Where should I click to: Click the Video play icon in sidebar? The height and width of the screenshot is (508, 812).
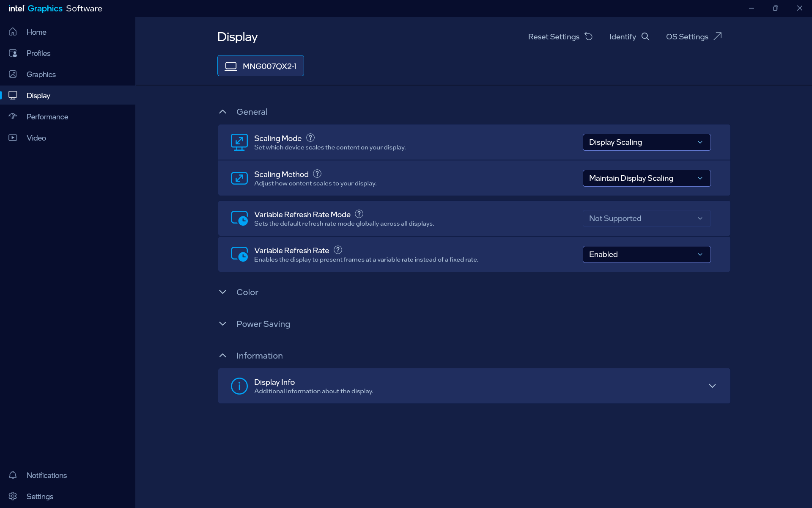pyautogui.click(x=13, y=138)
